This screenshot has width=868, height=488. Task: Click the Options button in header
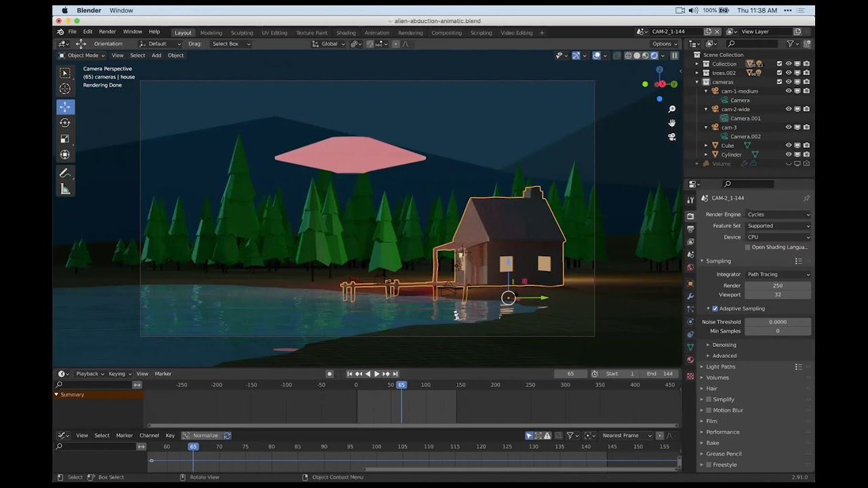(x=664, y=44)
